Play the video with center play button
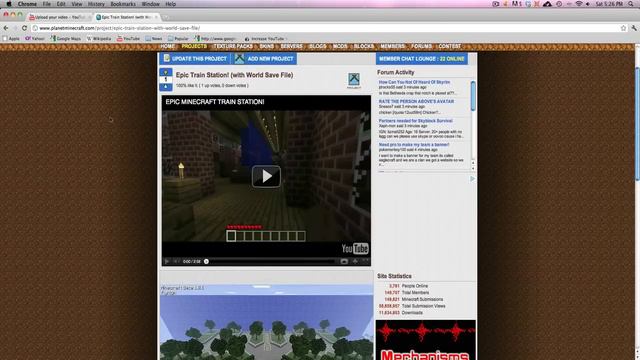This screenshot has height=360, width=640. tap(266, 176)
